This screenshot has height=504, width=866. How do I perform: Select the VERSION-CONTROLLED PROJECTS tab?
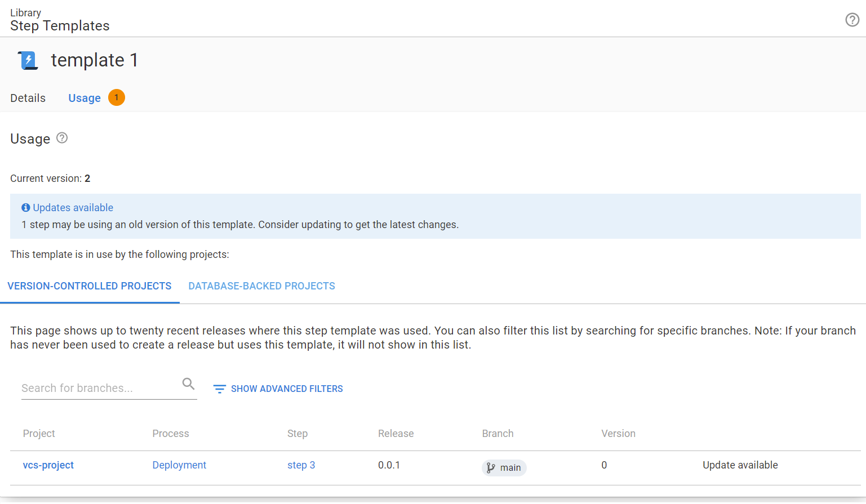[90, 286]
